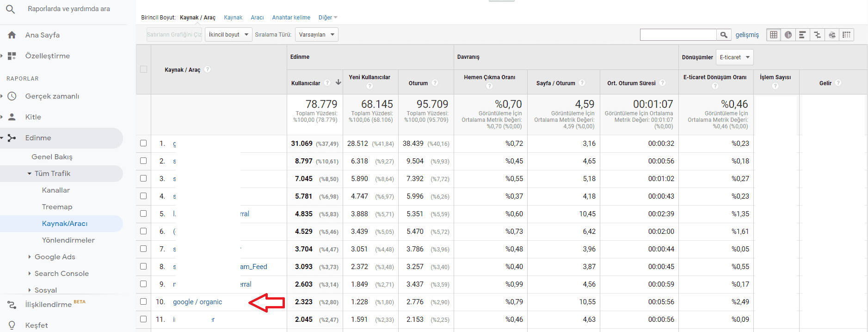Select the Performance bar view icon
The width and height of the screenshot is (868, 332).
802,35
